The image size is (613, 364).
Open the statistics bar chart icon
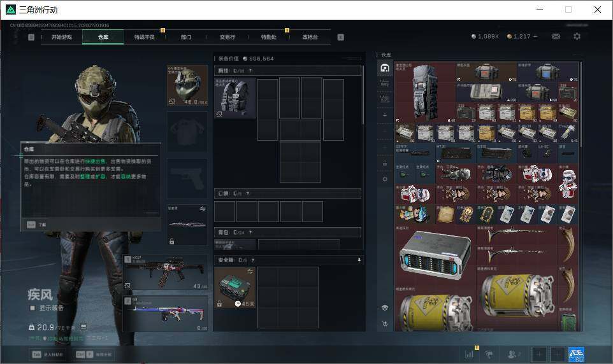(469, 354)
